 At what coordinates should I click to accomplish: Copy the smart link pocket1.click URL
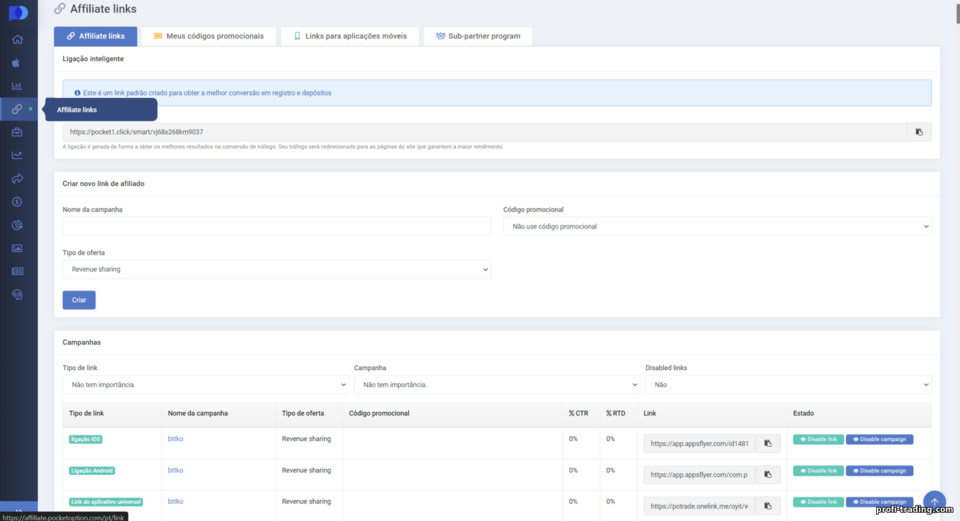[x=919, y=132]
